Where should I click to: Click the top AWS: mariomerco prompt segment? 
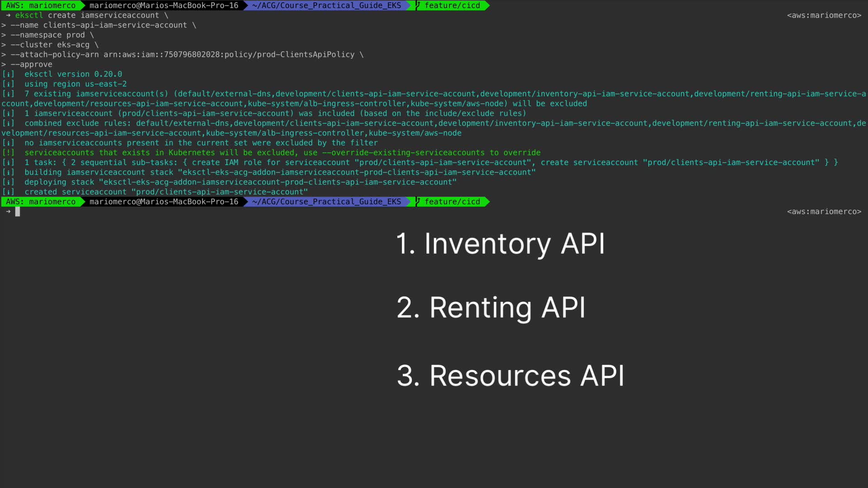(41, 5)
